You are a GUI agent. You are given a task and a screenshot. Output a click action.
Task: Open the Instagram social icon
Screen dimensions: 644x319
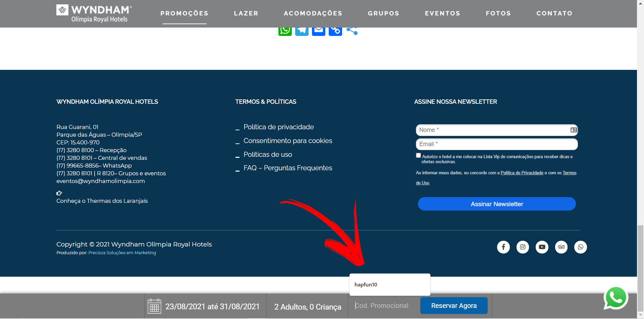click(523, 247)
